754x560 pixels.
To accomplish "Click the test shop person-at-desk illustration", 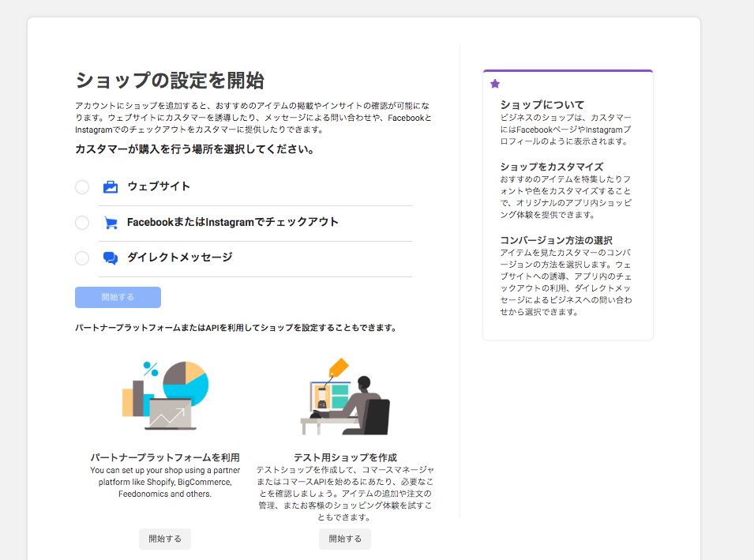I will click(x=345, y=397).
